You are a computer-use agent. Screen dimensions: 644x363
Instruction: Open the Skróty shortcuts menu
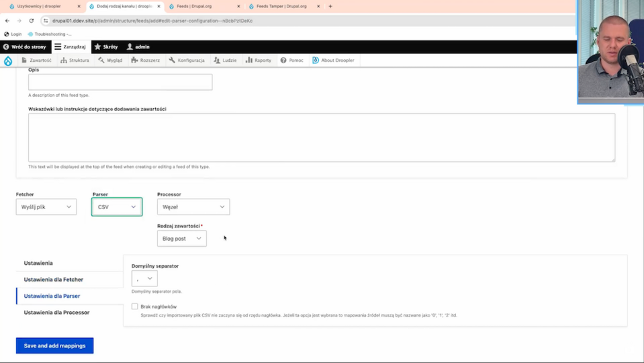coord(106,47)
